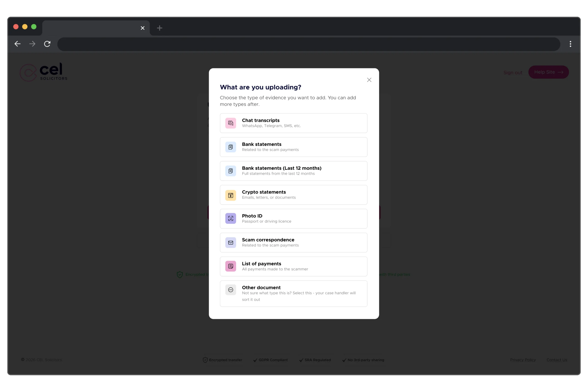588x392 pixels.
Task: Click the Crypto statements icon
Action: tap(231, 195)
